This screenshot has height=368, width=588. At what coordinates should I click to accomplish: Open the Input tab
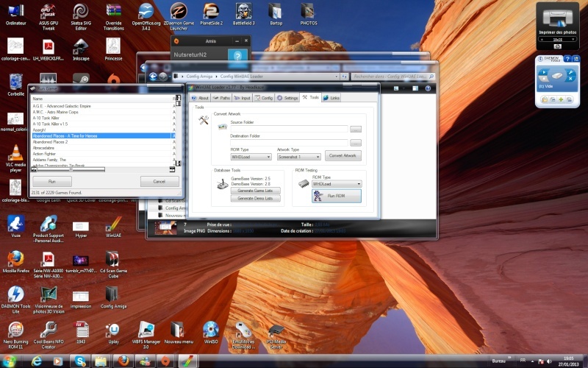tap(243, 98)
